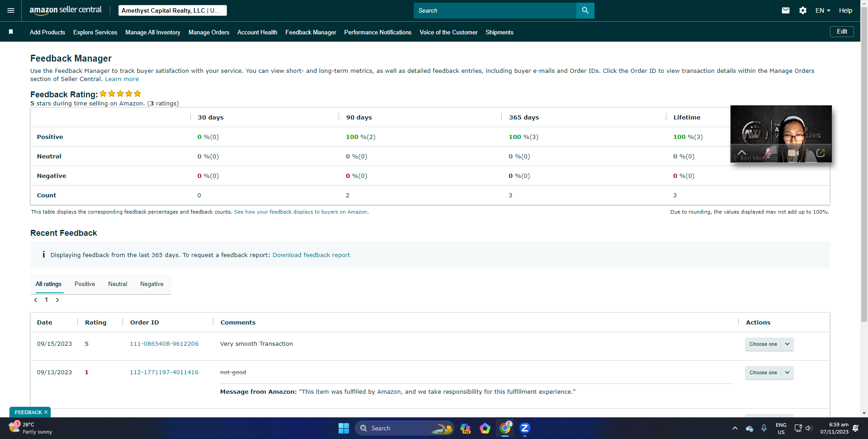The height and width of the screenshot is (439, 868).
Task: Open the notification center bell icon
Action: [855, 428]
